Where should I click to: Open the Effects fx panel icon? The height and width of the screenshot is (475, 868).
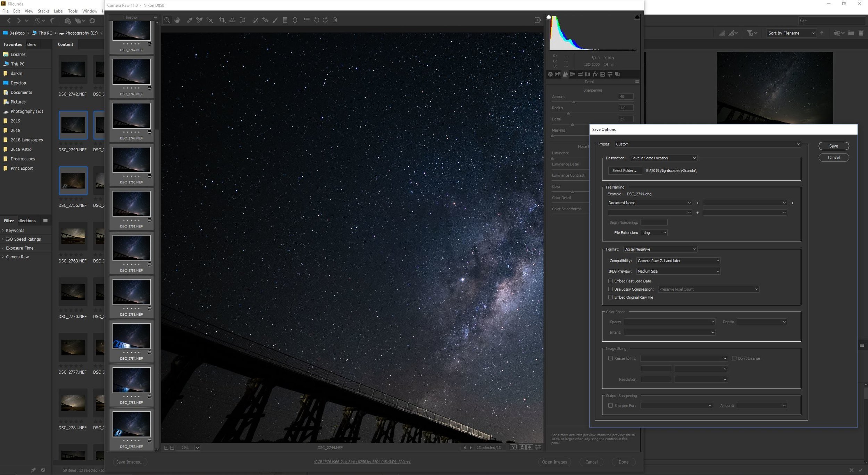click(x=595, y=74)
